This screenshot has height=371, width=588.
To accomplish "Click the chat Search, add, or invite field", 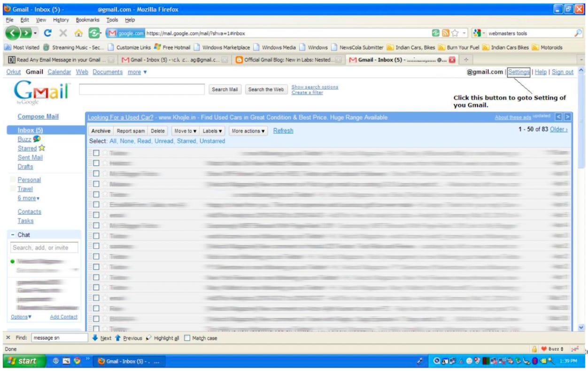I will point(44,247).
